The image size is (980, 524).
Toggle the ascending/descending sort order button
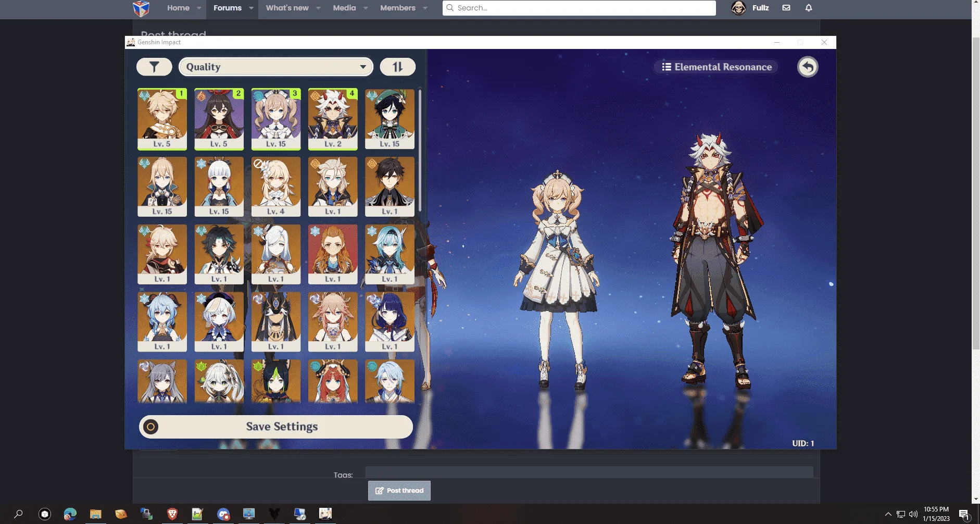click(397, 67)
